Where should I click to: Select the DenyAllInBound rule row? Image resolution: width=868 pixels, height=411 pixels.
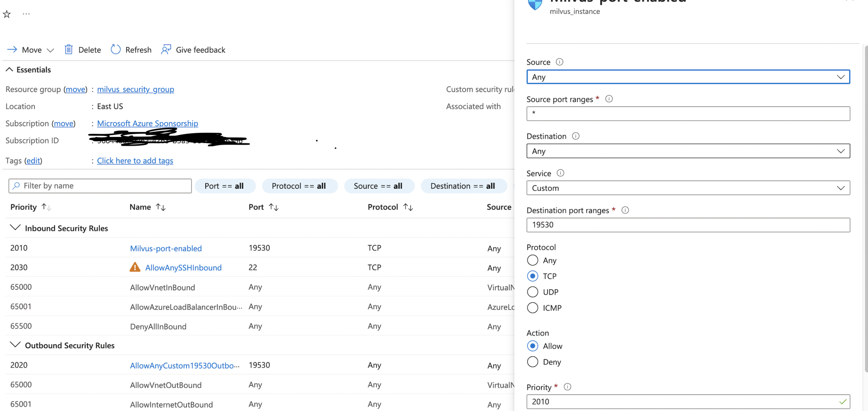260,326
